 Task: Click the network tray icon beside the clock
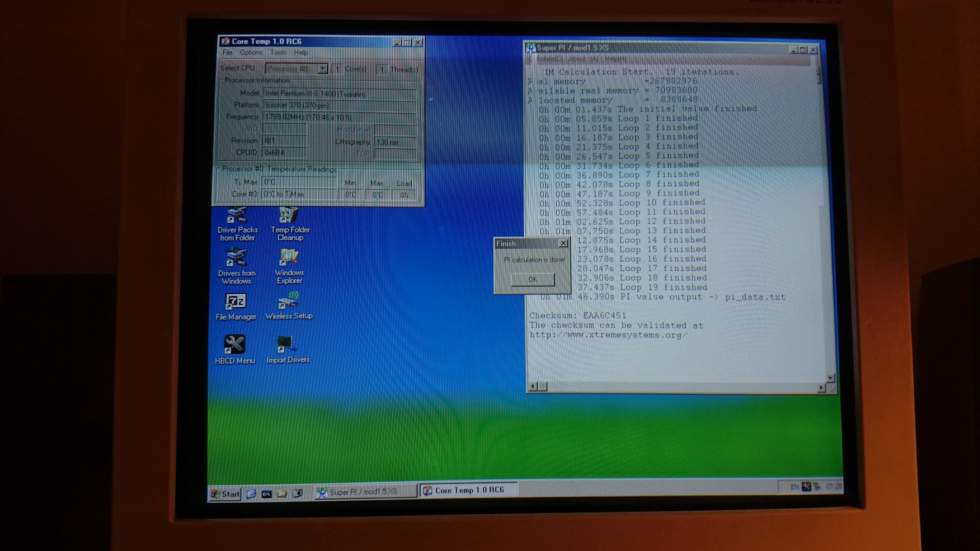(817, 487)
